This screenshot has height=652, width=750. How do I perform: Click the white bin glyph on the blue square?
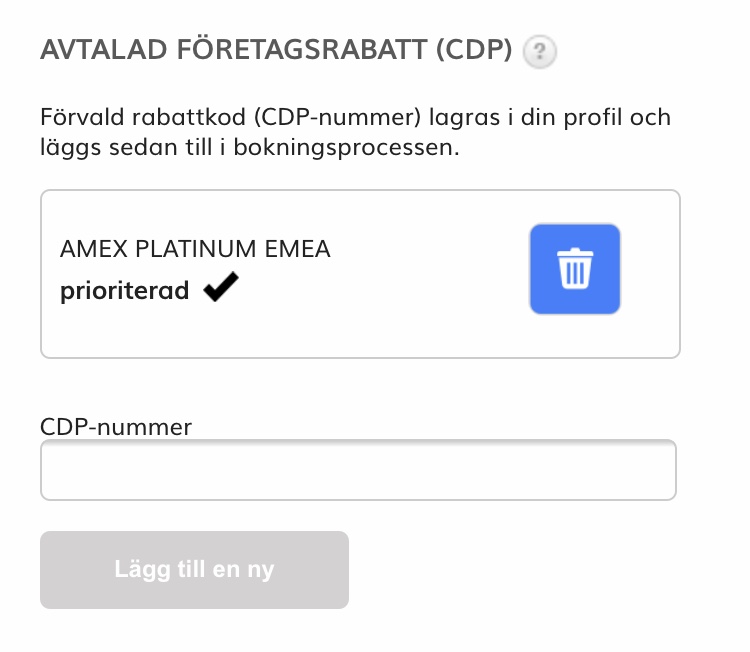tap(575, 270)
